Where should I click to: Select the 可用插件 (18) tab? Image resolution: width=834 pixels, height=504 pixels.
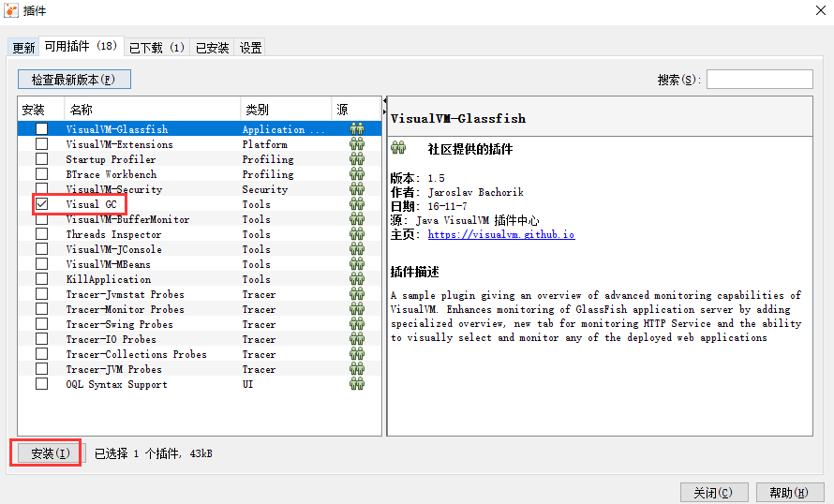(x=81, y=46)
